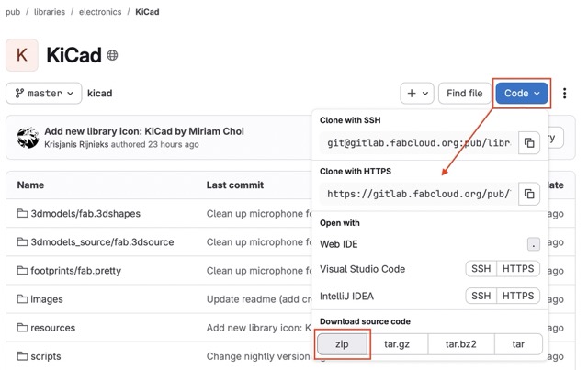Click the KiCad project avatar
This screenshot has width=588, height=370.
tap(22, 55)
